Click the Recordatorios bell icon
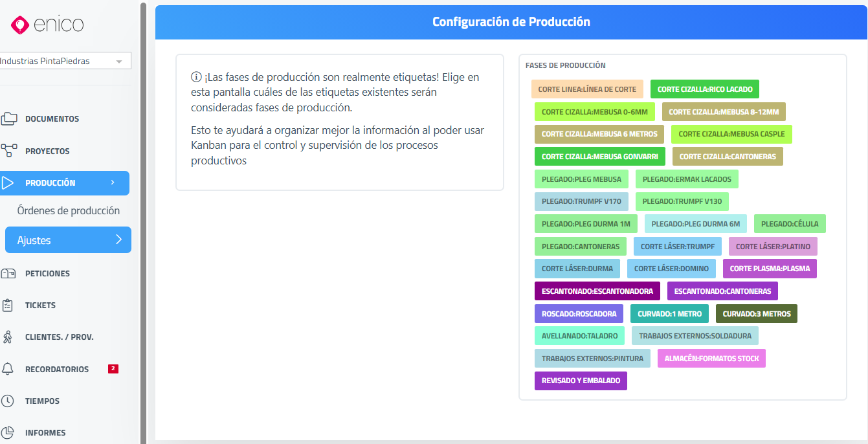The width and height of the screenshot is (868, 444). pos(8,369)
